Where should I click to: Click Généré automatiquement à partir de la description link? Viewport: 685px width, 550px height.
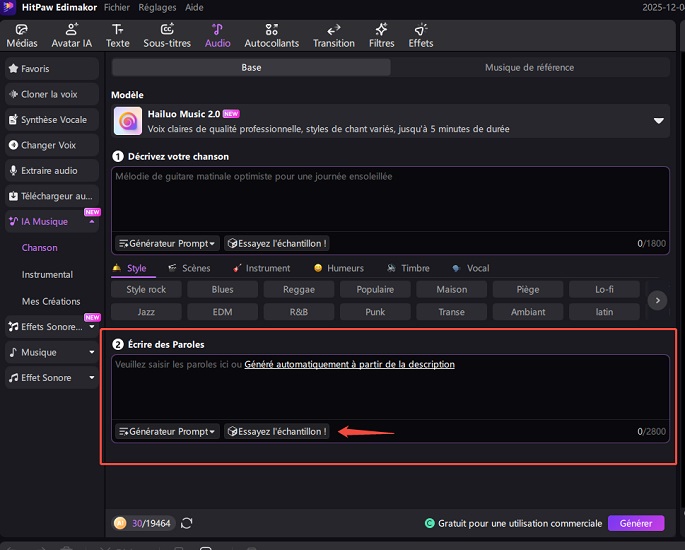coord(349,365)
